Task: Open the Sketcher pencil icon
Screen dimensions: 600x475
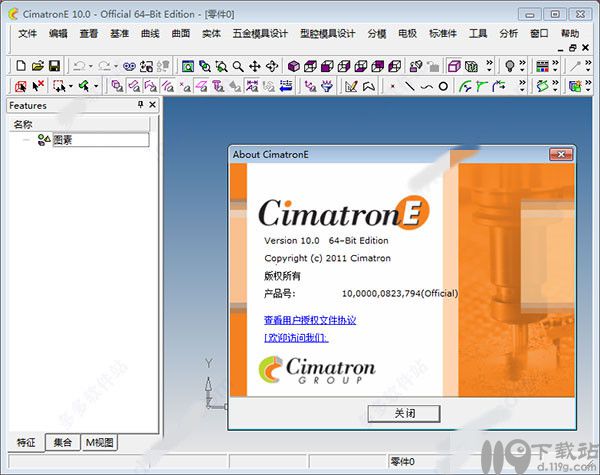Action: pyautogui.click(x=351, y=87)
